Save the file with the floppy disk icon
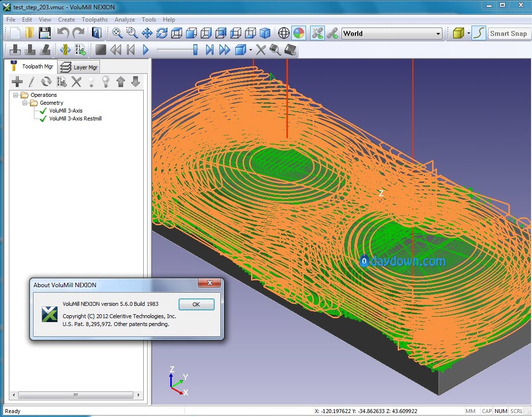Viewport: 532px width, 417px height. coord(44,33)
